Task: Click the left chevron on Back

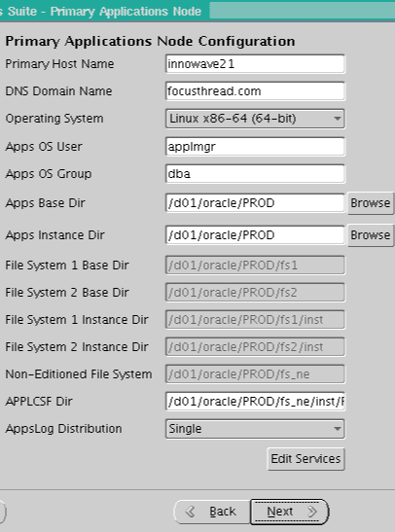Action: pos(190,512)
